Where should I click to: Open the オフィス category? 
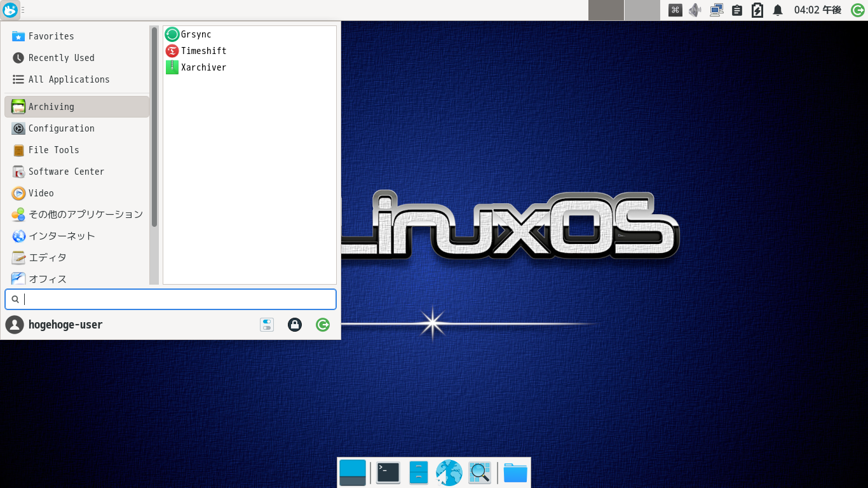pos(77,278)
